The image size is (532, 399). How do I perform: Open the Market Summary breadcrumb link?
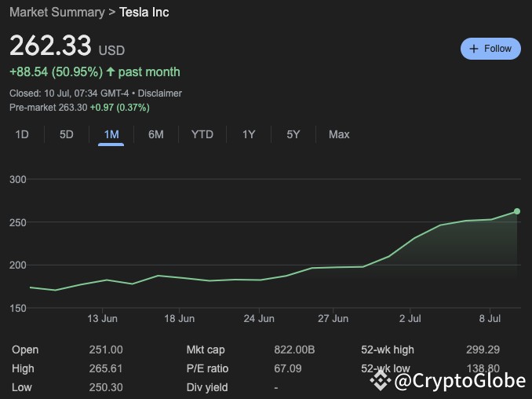(57, 13)
